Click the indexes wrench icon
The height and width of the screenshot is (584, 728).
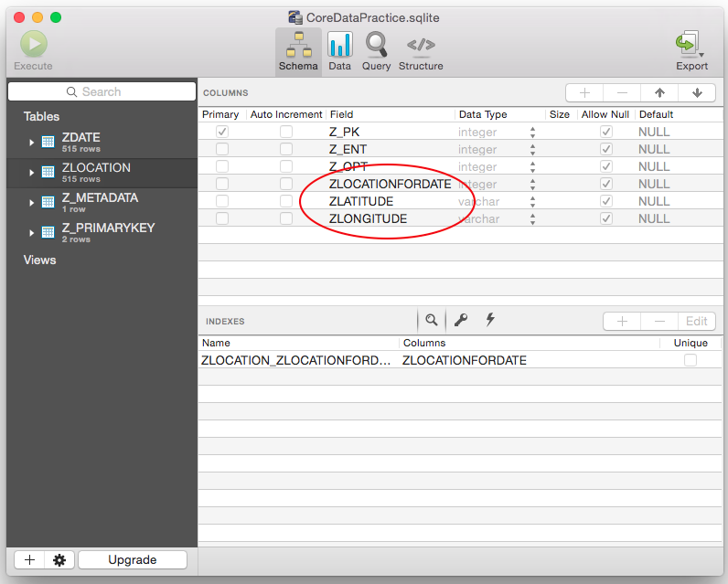coord(461,320)
